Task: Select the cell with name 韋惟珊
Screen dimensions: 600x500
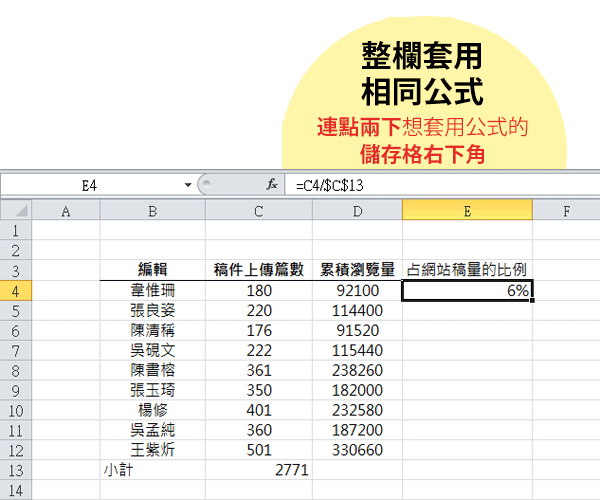Action: [x=153, y=291]
